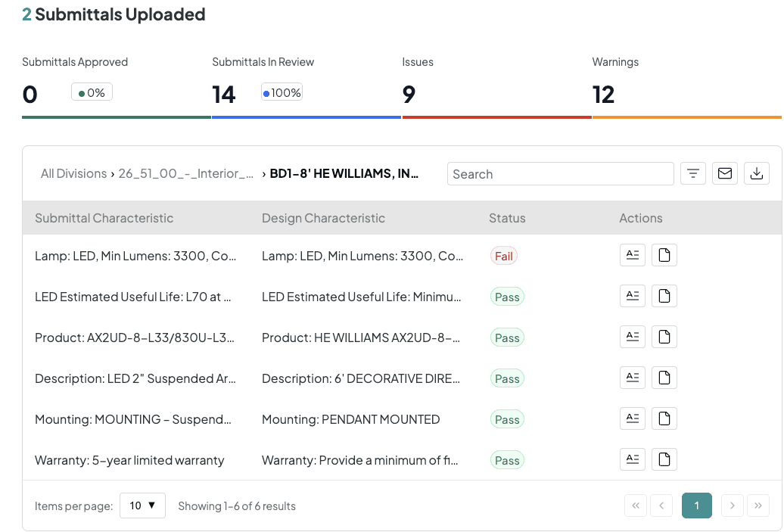Open the 26_51_00 Interior breadcrumb link
Viewport: 784px width, 532px height.
185,173
